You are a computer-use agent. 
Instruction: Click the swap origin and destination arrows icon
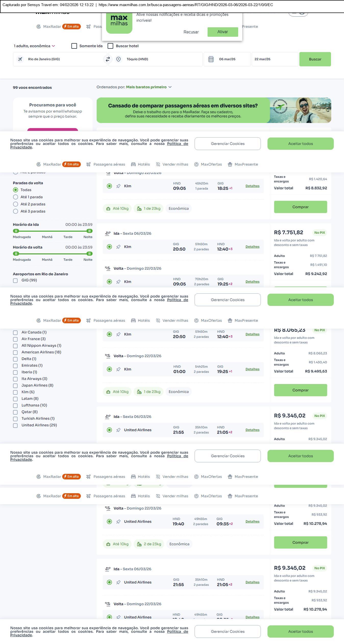click(108, 59)
